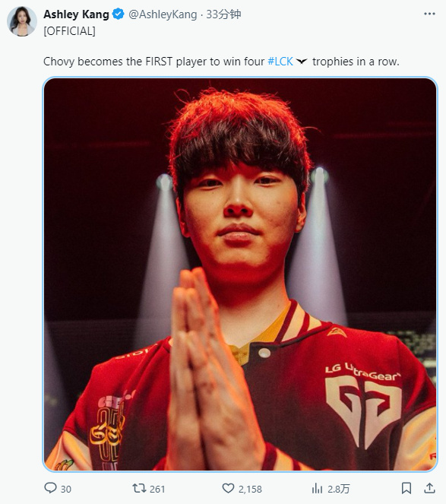Click the blue verified badge icon

click(x=119, y=14)
